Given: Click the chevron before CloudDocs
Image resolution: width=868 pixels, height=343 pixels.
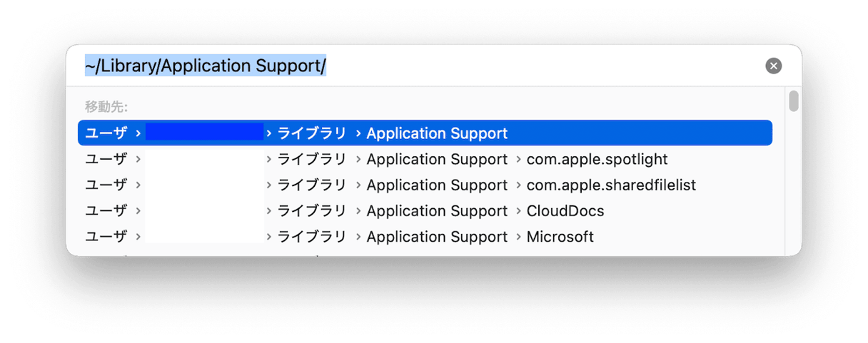Looking at the screenshot, I should coord(518,210).
